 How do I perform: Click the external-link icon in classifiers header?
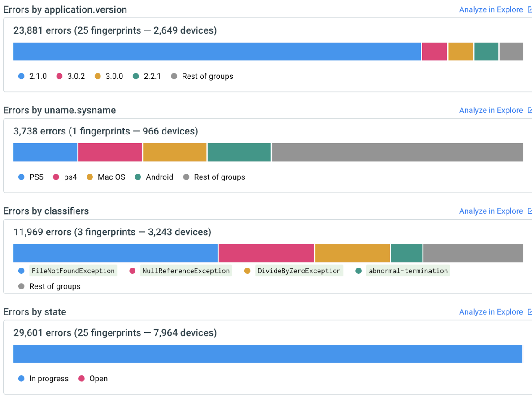[x=529, y=211]
